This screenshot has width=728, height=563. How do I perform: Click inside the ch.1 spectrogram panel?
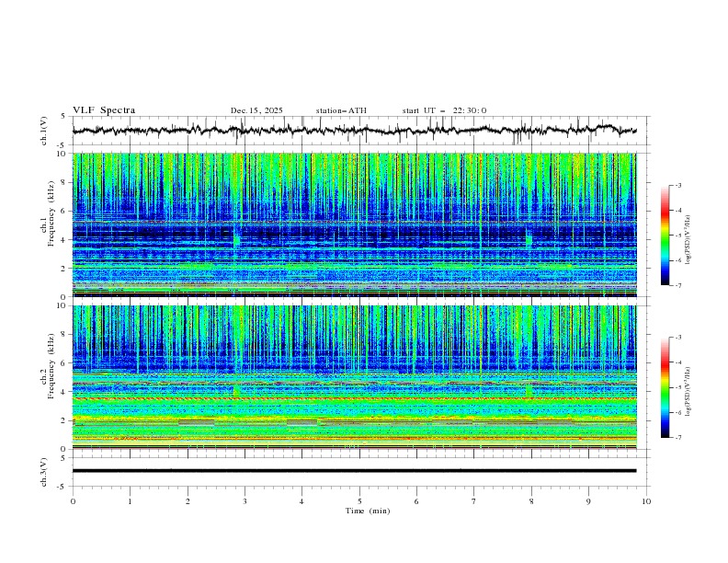click(x=355, y=224)
